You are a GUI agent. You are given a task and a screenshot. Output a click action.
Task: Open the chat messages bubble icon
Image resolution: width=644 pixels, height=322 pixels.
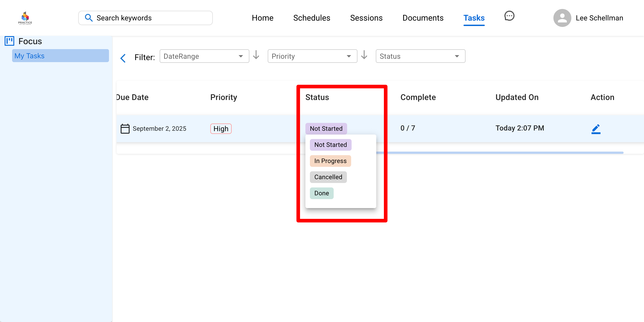coord(509,16)
